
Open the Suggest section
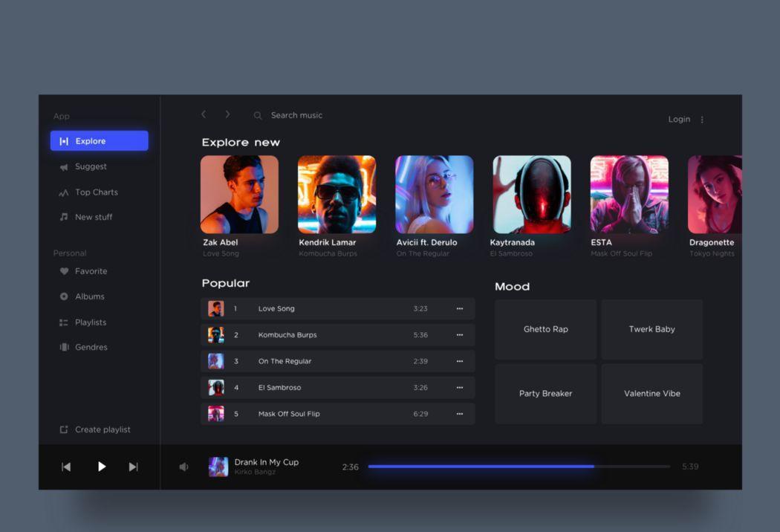[91, 166]
